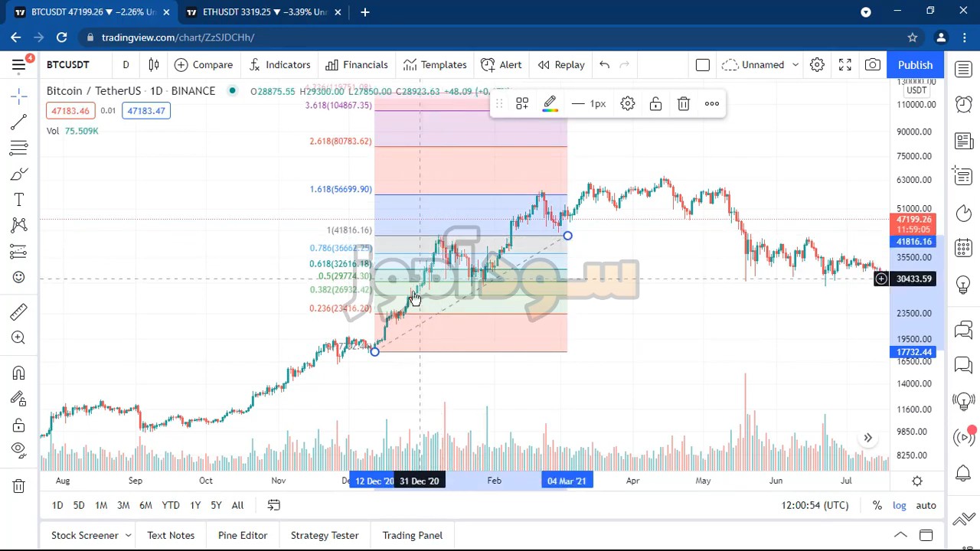The width and height of the screenshot is (980, 551).
Task: Open chart settings gear in top toolbar
Action: [817, 65]
